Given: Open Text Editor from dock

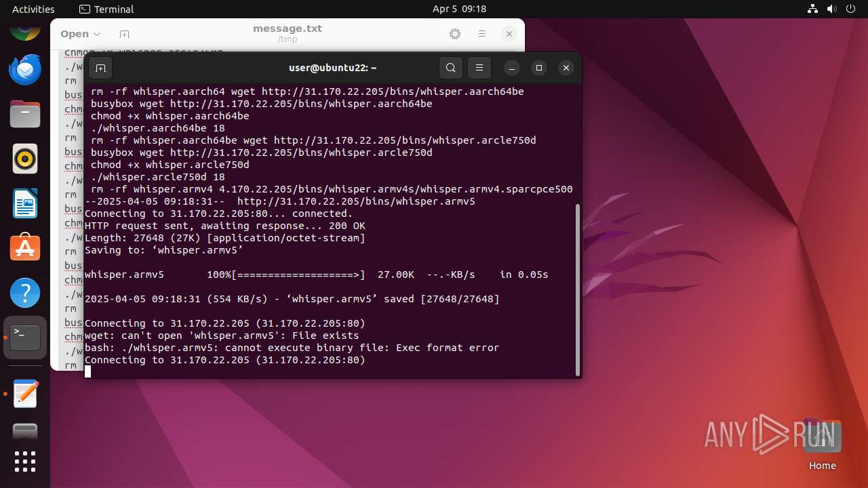Looking at the screenshot, I should (25, 394).
